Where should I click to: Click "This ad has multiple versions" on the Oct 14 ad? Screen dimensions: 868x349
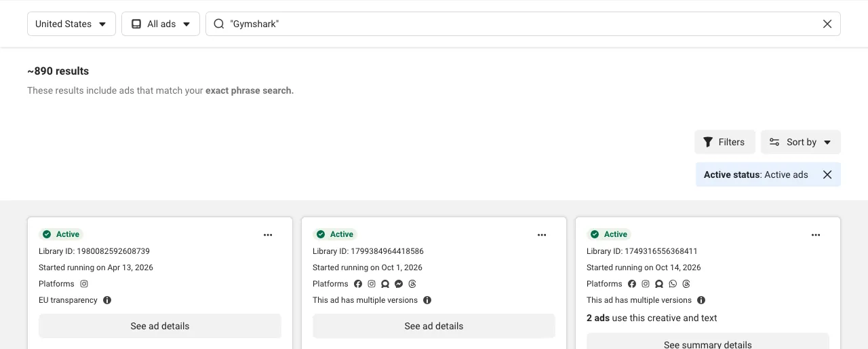point(639,300)
